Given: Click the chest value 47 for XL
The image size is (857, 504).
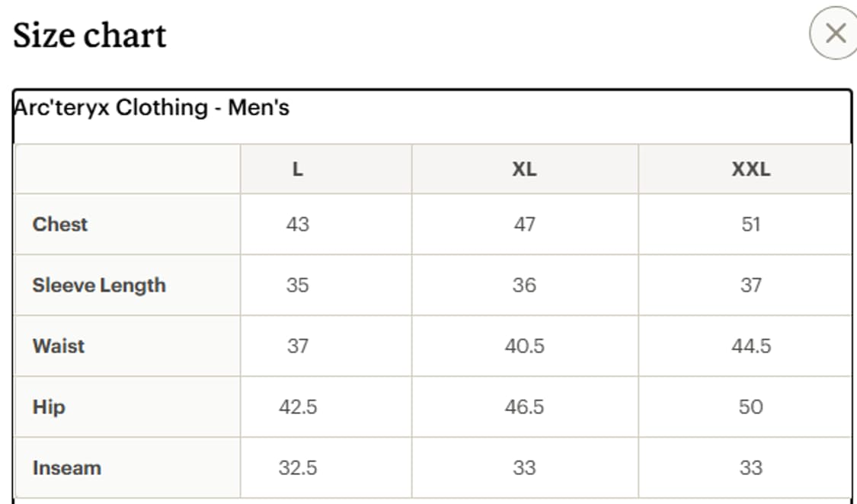Looking at the screenshot, I should point(524,225).
